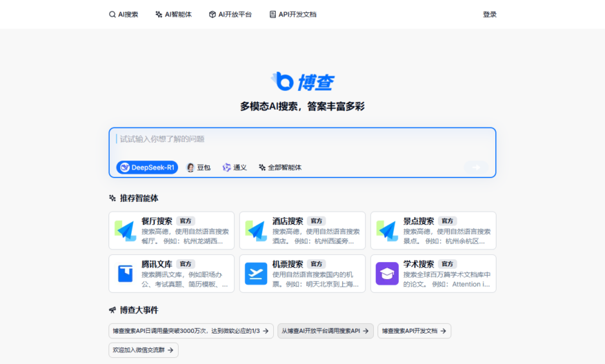Click 餐厅搜索 description mentioning 杭州龙湖西
Viewport: 605px width, 364px height.
[x=185, y=236]
